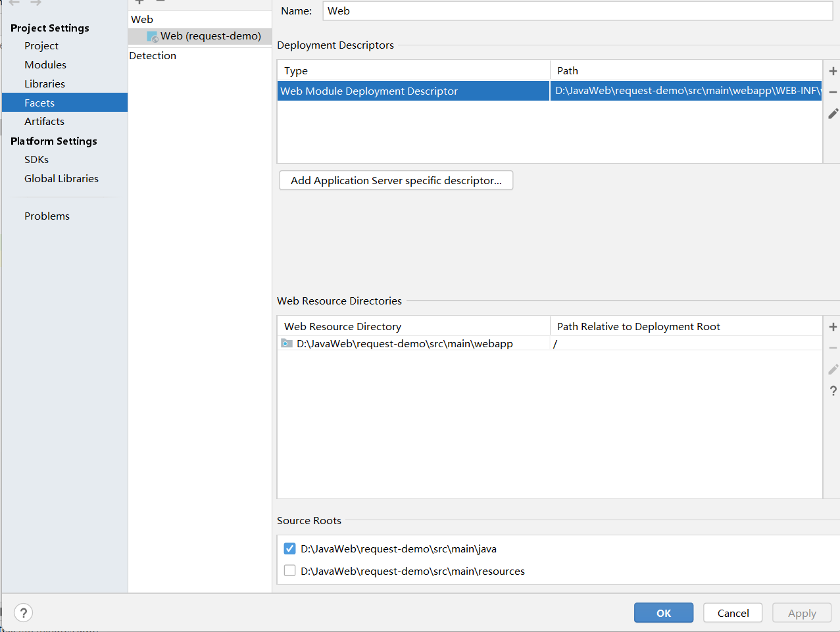Click the deployment root relative path '/'
Image resolution: width=840 pixels, height=632 pixels.
tap(555, 343)
